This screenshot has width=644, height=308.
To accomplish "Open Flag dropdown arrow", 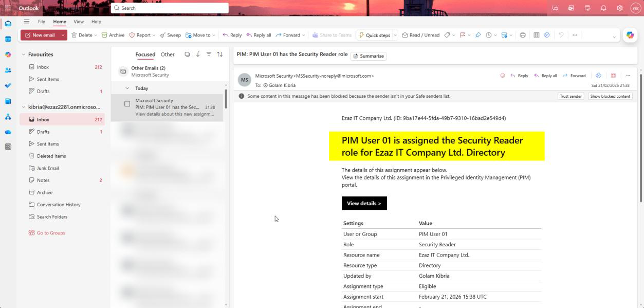I will click(470, 35).
